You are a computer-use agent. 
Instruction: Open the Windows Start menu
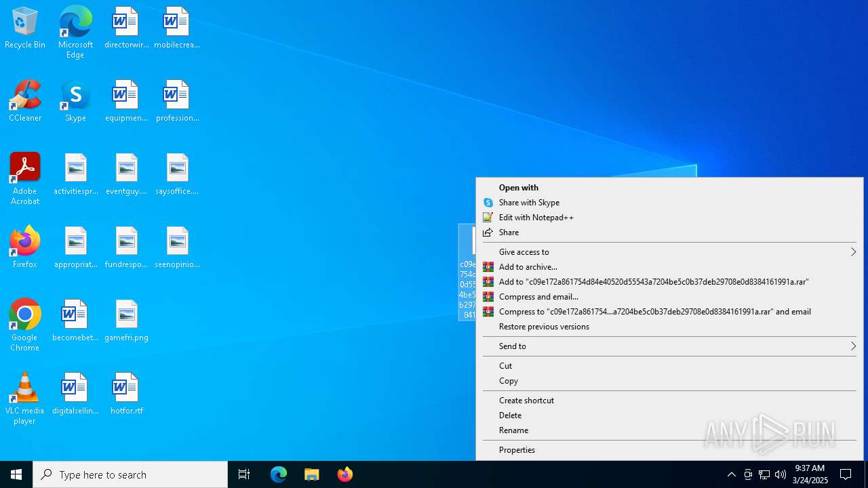coord(16,474)
